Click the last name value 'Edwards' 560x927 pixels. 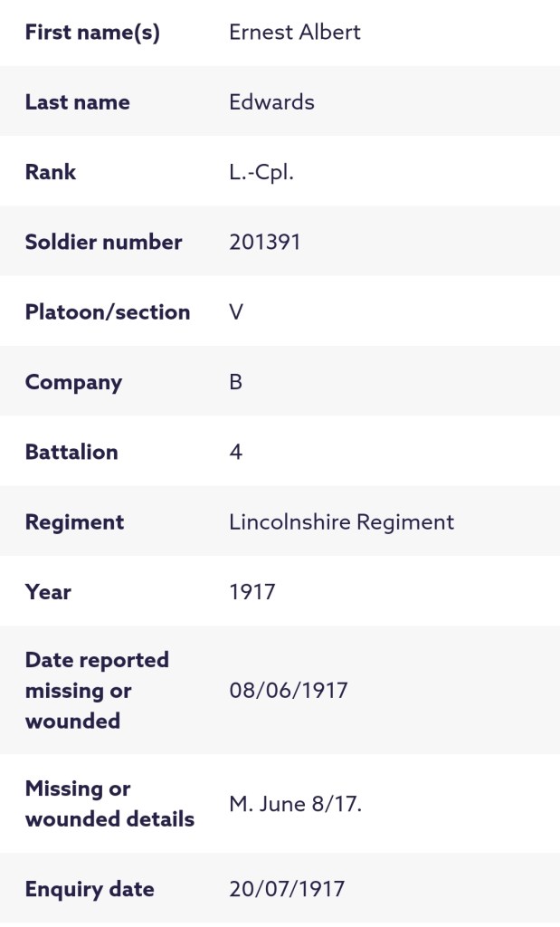point(272,102)
